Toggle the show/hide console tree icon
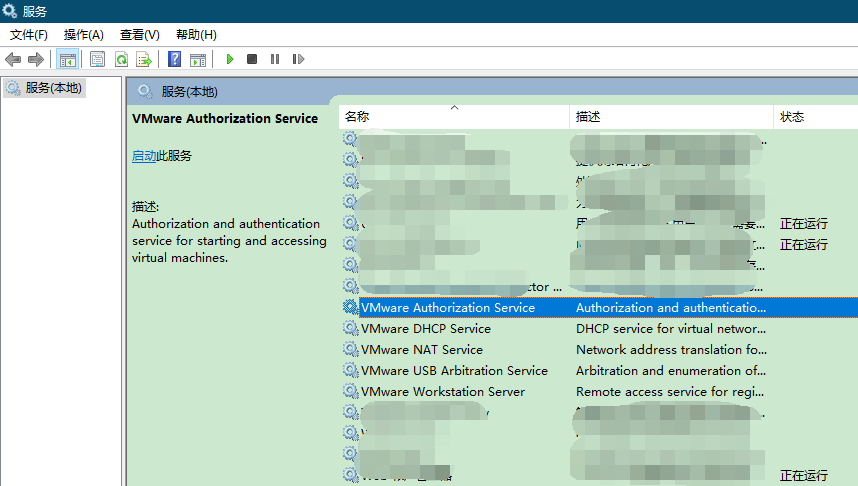Viewport: 858px width, 486px height. (68, 59)
